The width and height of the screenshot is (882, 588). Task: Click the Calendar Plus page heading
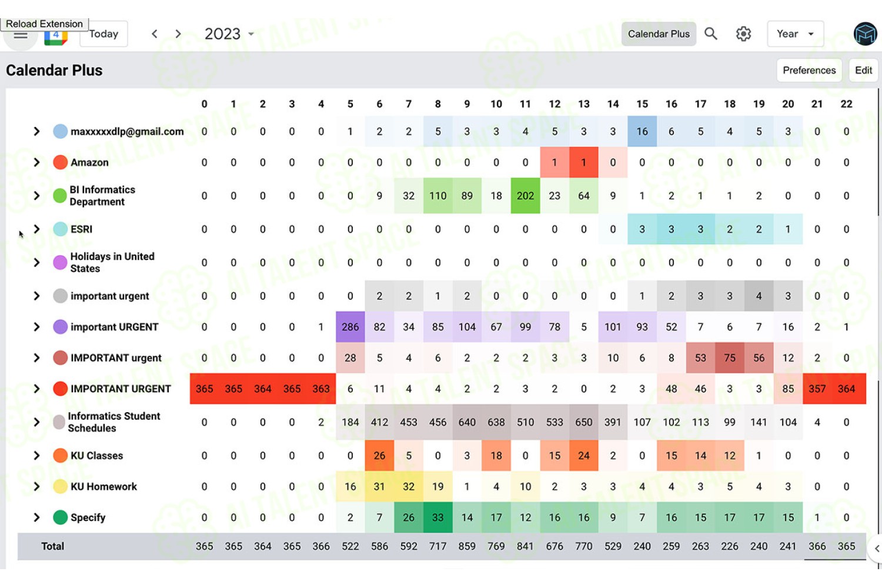(x=54, y=70)
